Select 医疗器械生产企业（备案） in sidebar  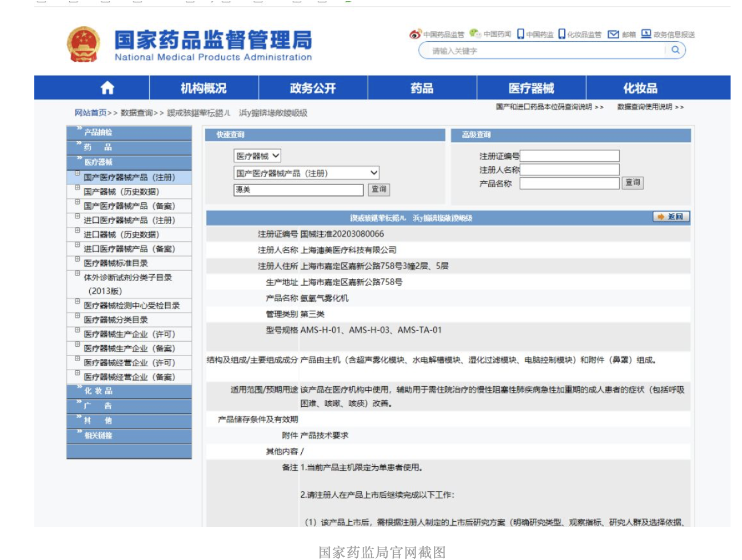coord(129,349)
